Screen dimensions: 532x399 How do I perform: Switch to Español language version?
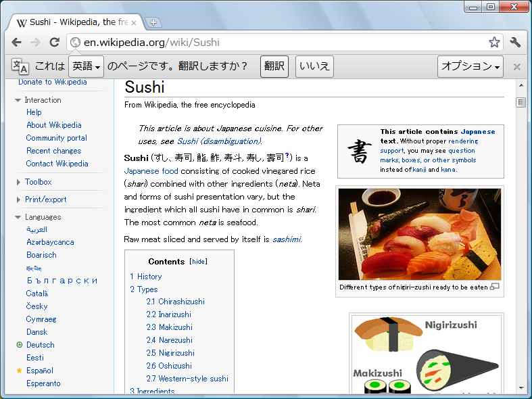pyautogui.click(x=40, y=371)
